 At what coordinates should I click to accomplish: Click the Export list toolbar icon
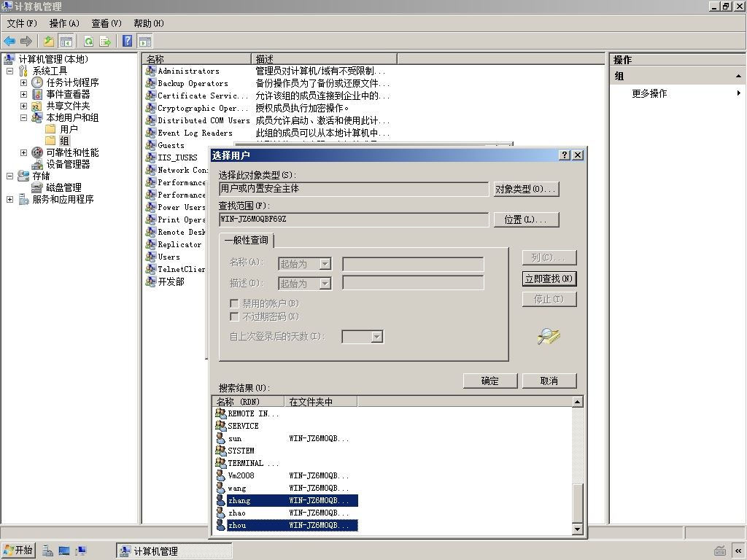point(105,41)
